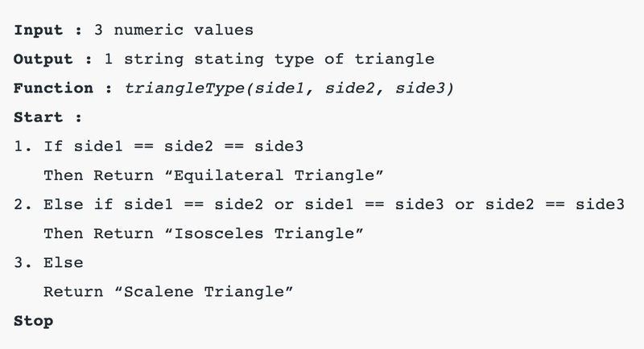Click the bold 'Input' label
The height and width of the screenshot is (349, 644).
coord(39,31)
